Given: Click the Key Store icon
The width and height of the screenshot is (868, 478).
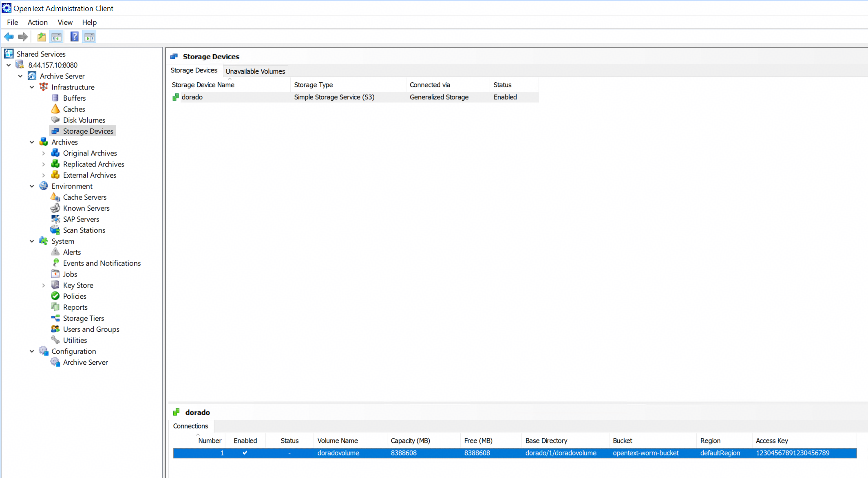Looking at the screenshot, I should (55, 285).
